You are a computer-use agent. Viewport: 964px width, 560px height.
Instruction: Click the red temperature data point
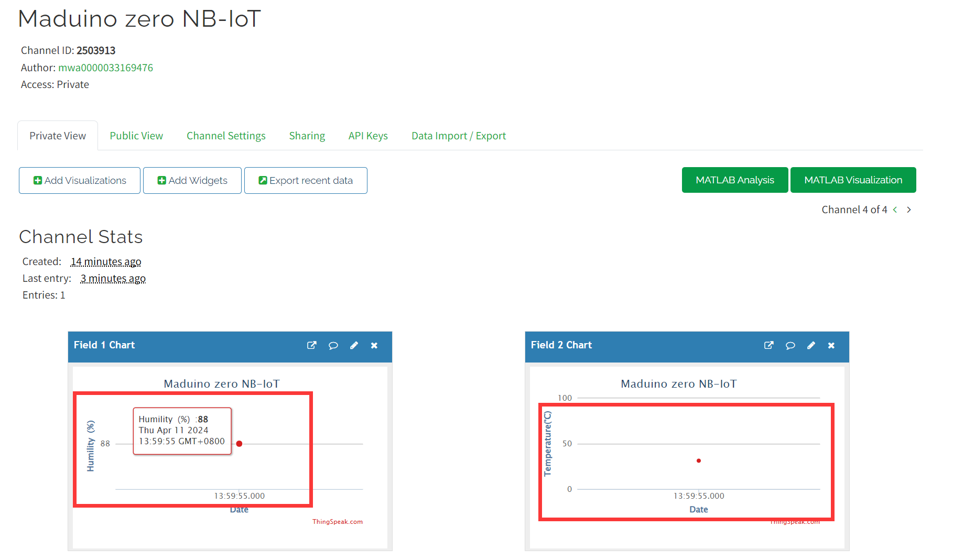pos(699,460)
